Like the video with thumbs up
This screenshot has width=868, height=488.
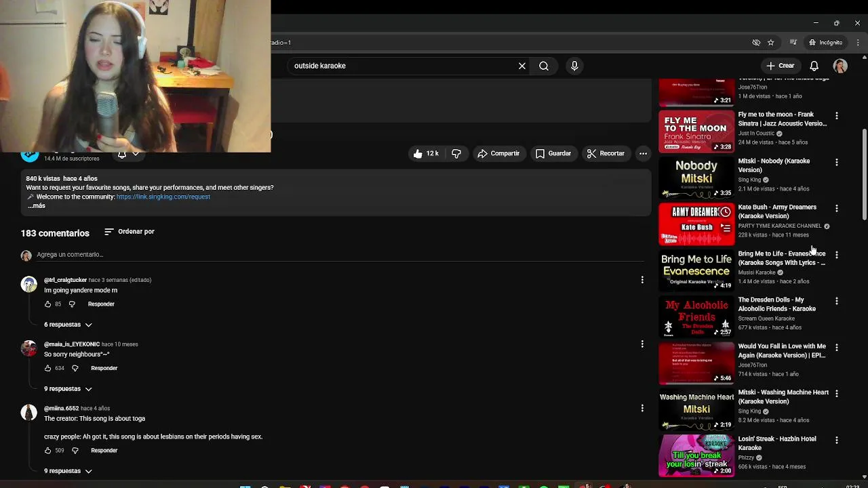click(427, 154)
